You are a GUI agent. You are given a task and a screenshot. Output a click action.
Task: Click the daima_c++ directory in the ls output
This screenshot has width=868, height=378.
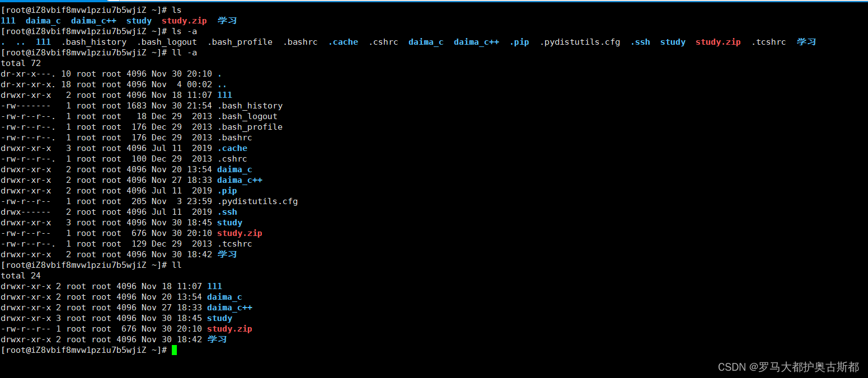coord(93,20)
